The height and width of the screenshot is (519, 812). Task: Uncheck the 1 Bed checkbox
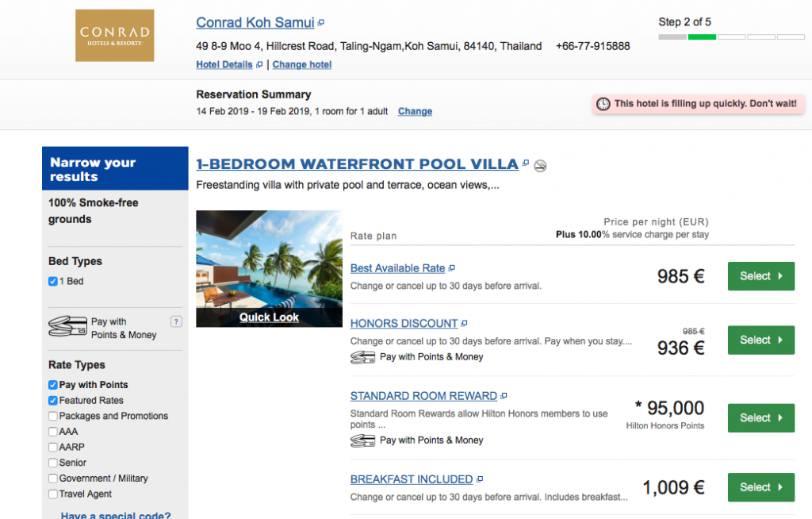[x=53, y=281]
